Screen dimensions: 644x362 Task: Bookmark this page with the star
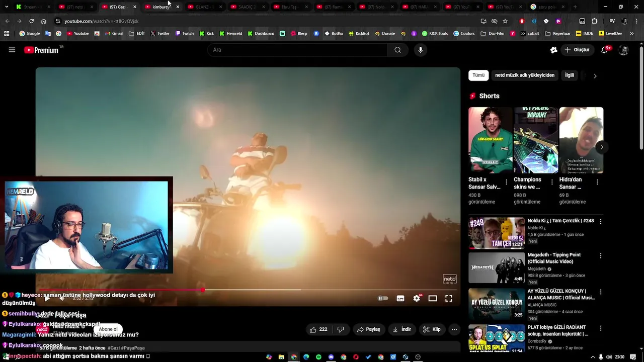click(505, 21)
